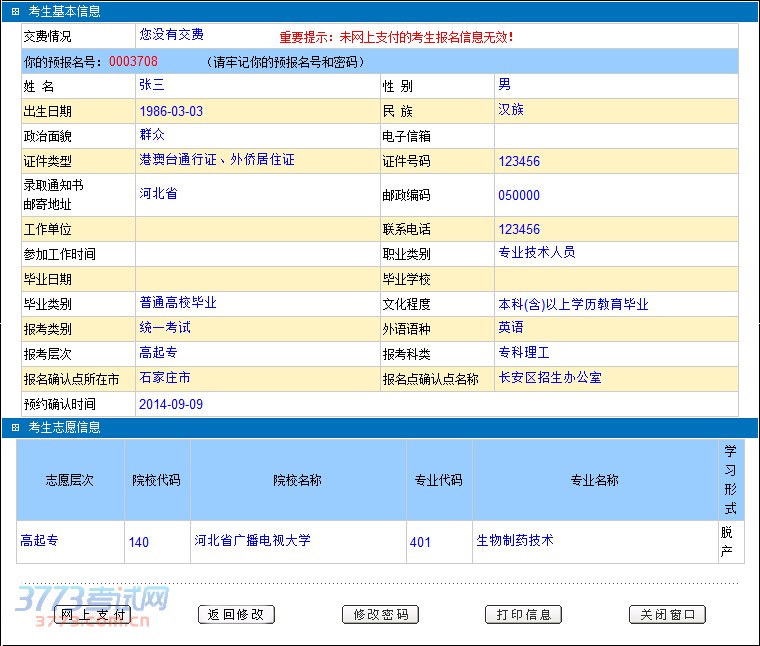Viewport: 760px width, 646px height.
Task: Click the school name 河北省广播电视大学
Action: point(252,541)
